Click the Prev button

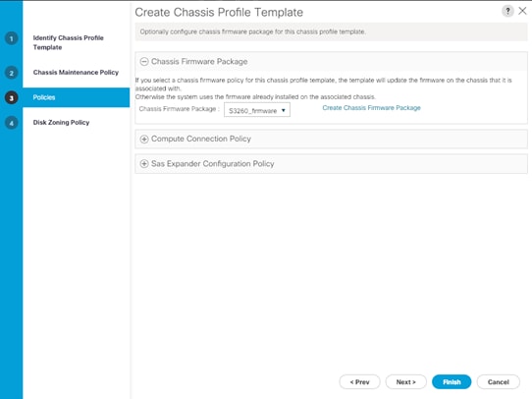[x=359, y=382]
